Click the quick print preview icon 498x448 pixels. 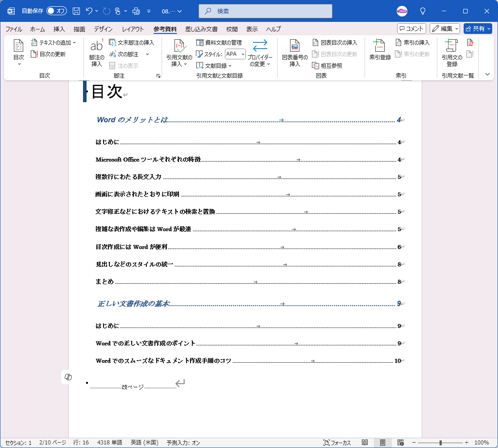pos(136,11)
